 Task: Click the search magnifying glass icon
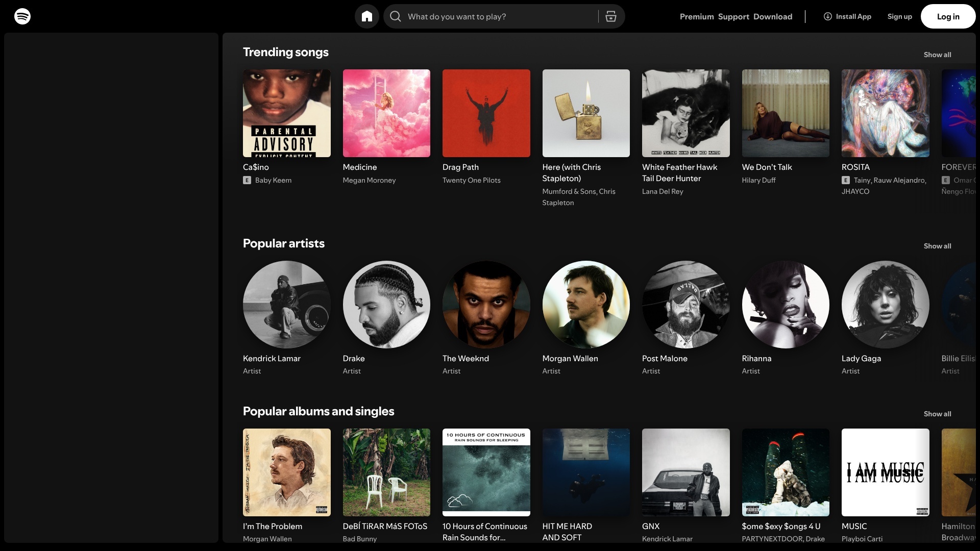(395, 16)
